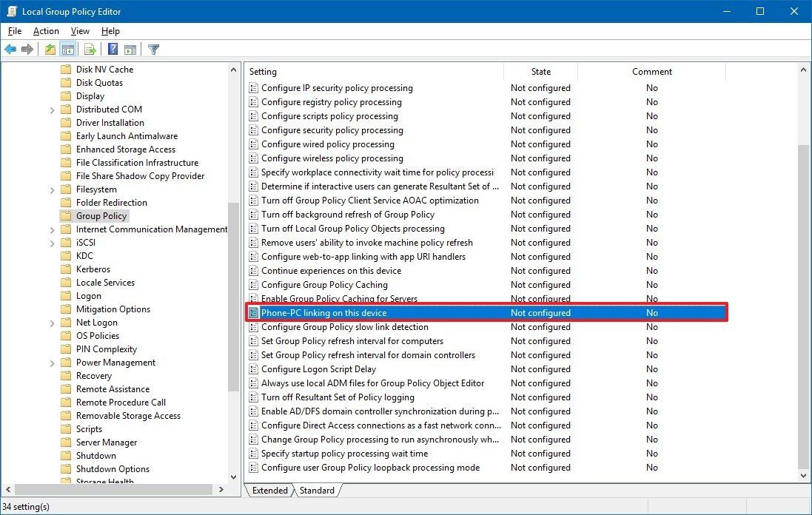Click the Filter toolbar icon
The height and width of the screenshot is (515, 812).
pos(153,49)
